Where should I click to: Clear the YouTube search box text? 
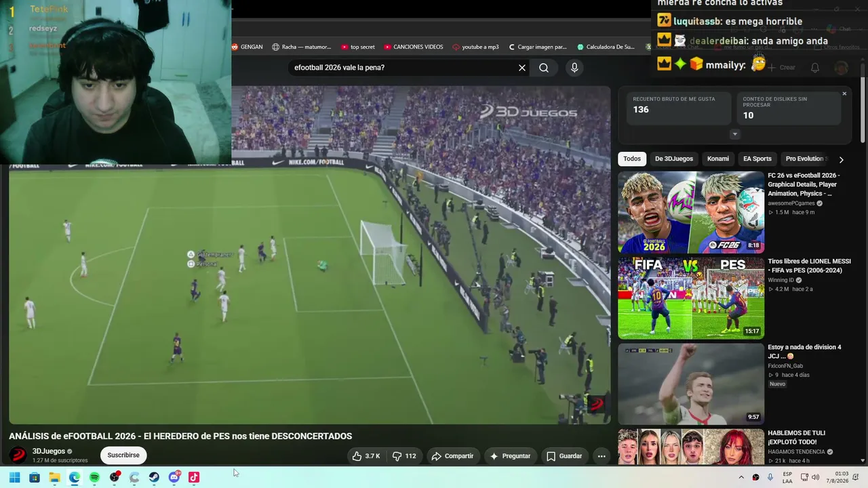click(522, 68)
